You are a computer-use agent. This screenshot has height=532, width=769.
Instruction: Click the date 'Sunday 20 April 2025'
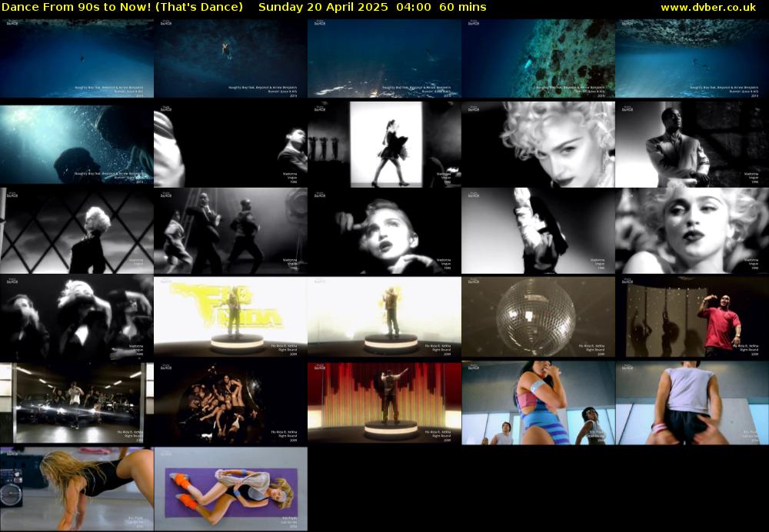point(323,8)
